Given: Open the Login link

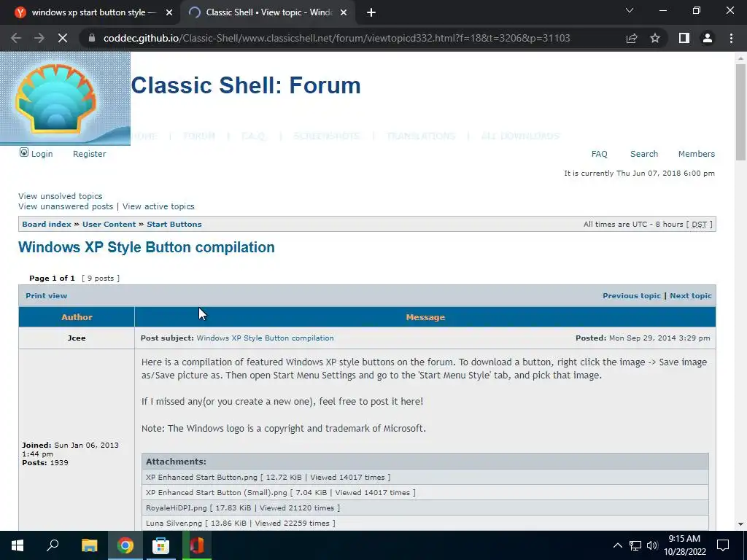Looking at the screenshot, I should [x=42, y=154].
